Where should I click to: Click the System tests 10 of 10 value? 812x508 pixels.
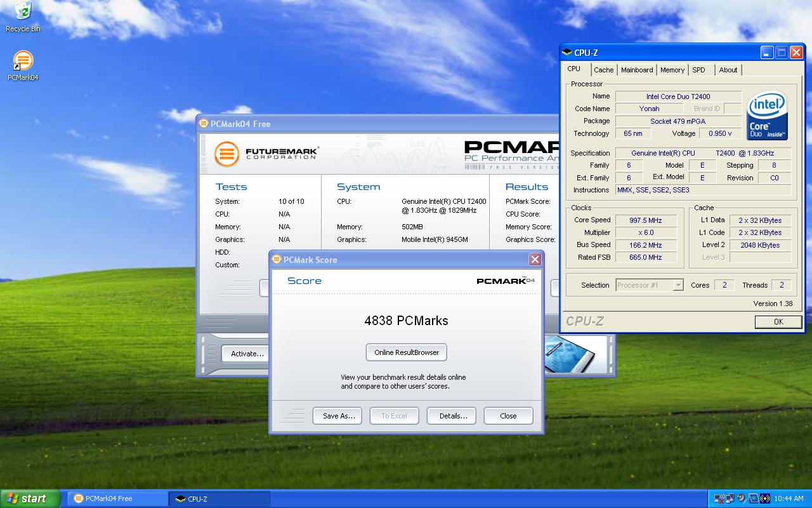point(291,201)
